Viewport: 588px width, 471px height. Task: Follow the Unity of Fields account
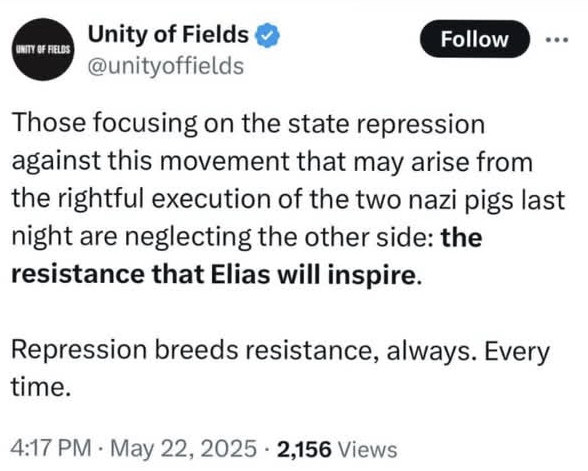click(x=475, y=39)
